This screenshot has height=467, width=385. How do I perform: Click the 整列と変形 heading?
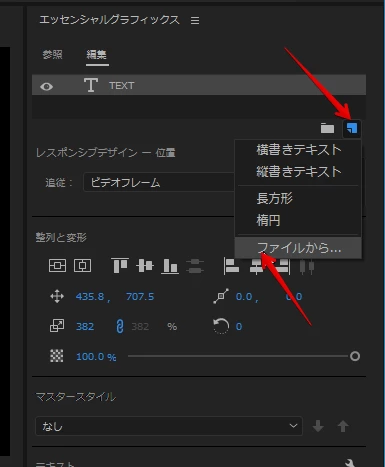61,238
